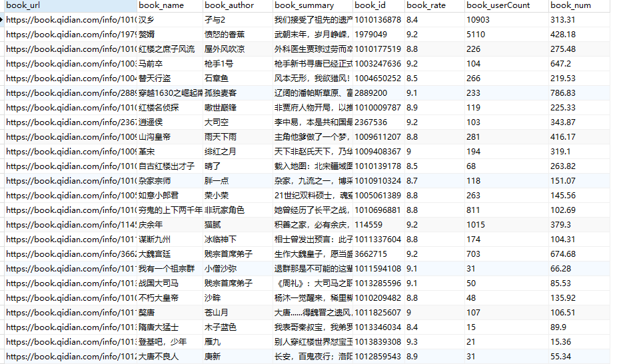Viewport: 617px width, 364px height.
Task: Select book_num cell 145.56
Action: coord(579,196)
